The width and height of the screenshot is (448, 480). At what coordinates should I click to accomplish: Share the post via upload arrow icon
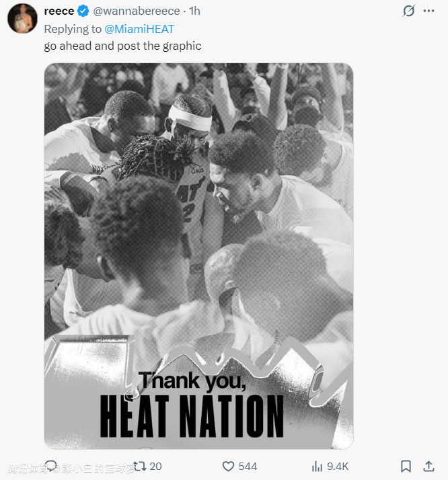428,466
